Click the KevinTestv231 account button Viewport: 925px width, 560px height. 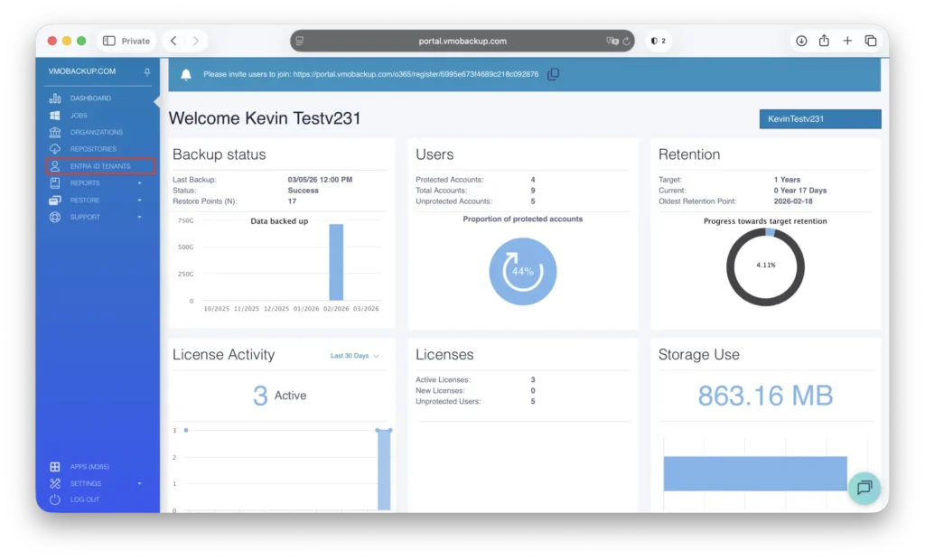tap(819, 119)
